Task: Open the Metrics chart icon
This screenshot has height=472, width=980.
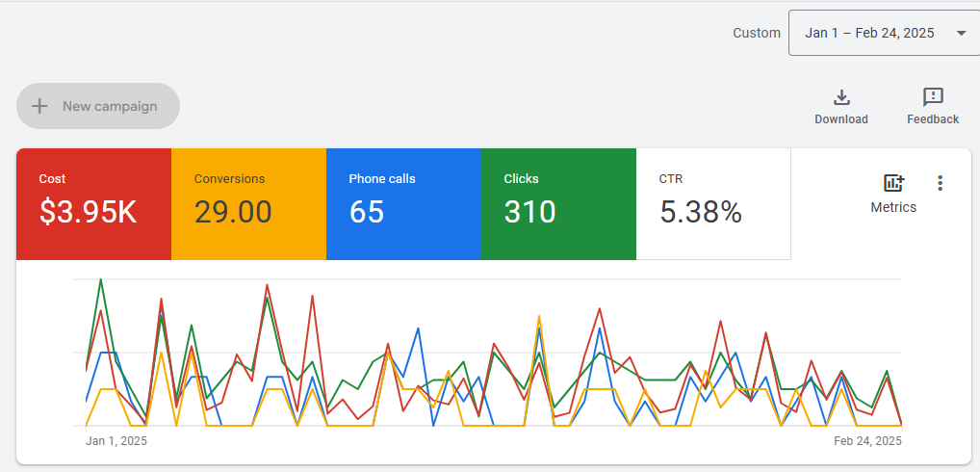Action: pos(893,183)
